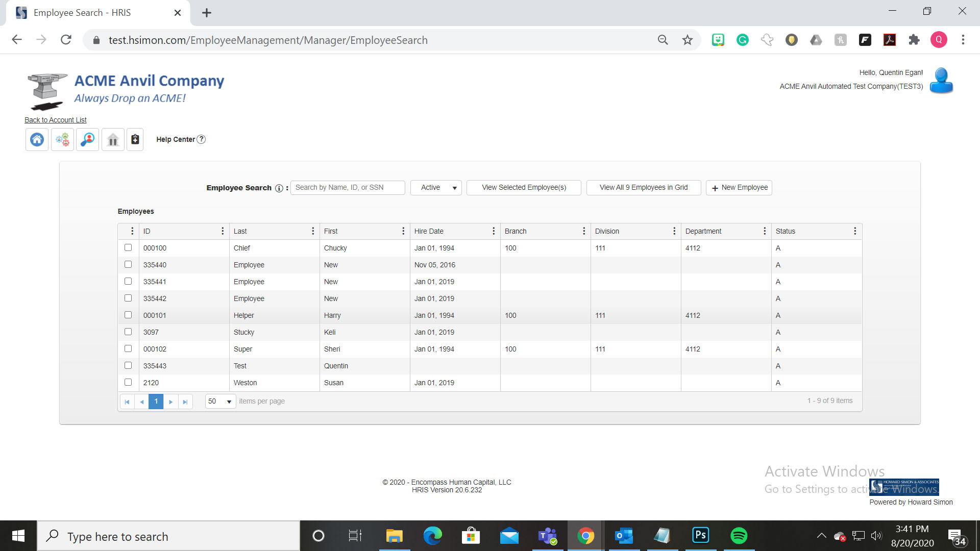
Task: Open Last column options menu
Action: 313,231
